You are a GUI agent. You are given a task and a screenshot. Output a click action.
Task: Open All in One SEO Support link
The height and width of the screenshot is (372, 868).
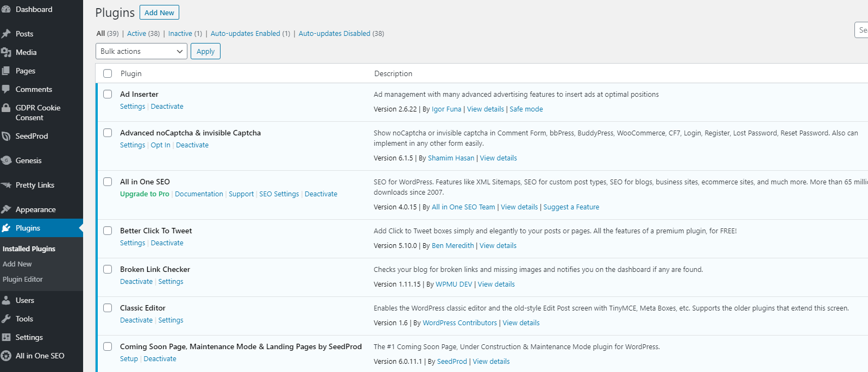pyautogui.click(x=241, y=194)
